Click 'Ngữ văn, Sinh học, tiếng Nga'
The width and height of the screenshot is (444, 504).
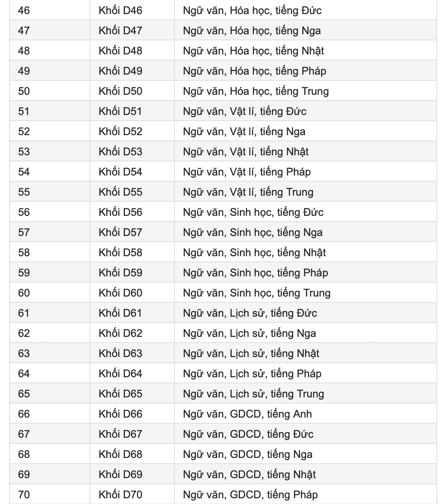coord(253,233)
